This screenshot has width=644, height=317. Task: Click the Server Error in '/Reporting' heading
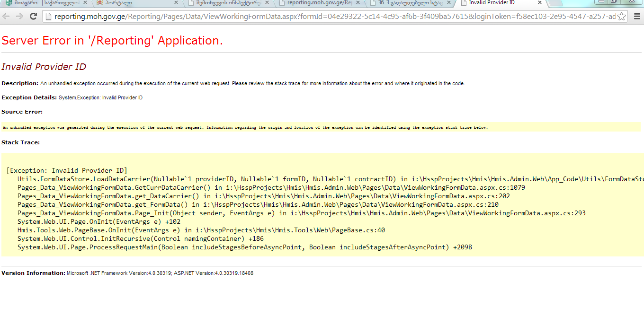[x=112, y=41]
